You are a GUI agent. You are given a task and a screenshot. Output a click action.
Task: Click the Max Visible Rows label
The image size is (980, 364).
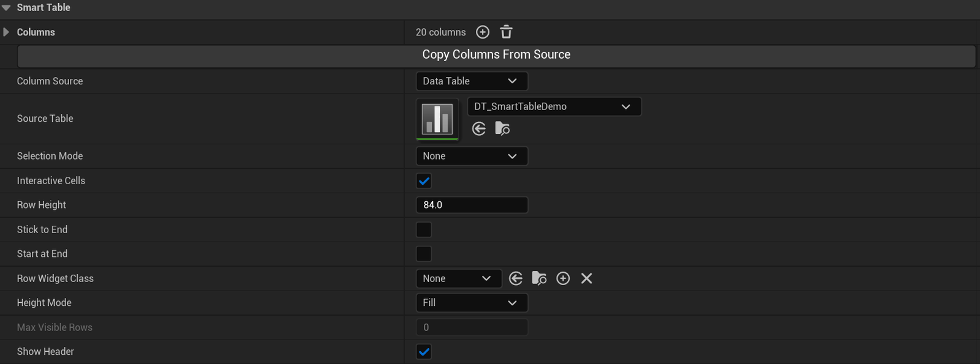click(x=55, y=327)
